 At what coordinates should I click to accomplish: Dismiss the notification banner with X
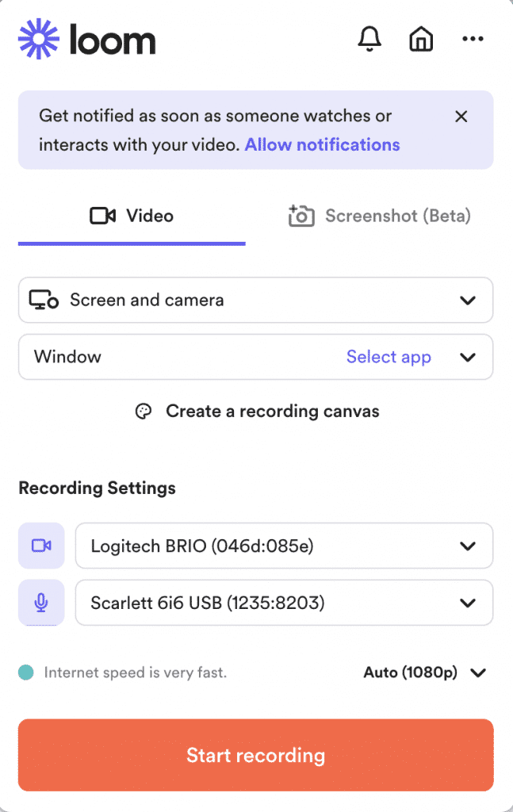(461, 116)
